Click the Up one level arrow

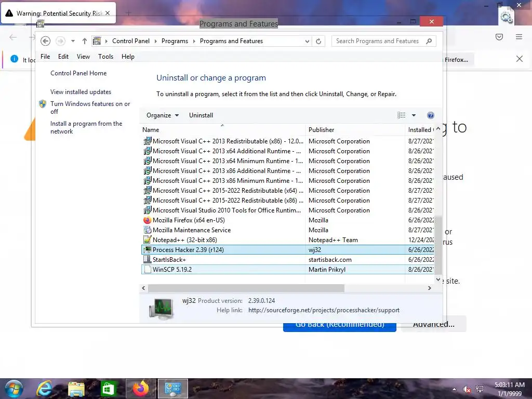click(85, 41)
